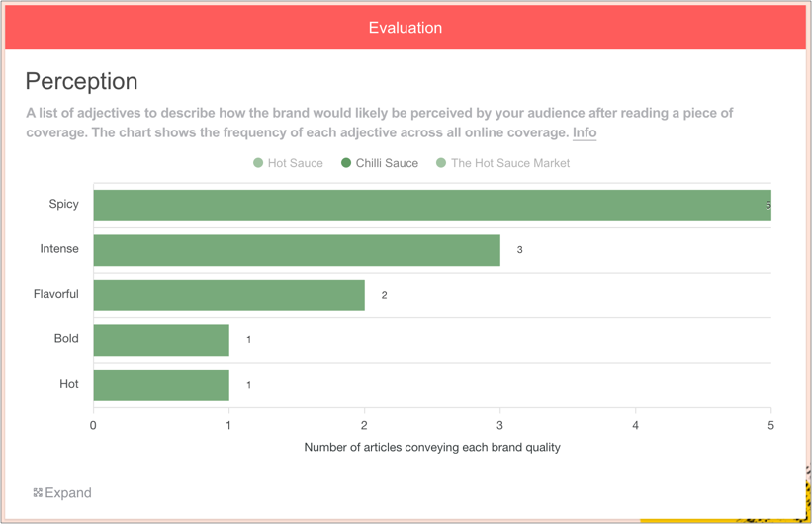Click the value label 3 beside the Intense bar
Image resolution: width=812 pixels, height=524 pixels.
tap(519, 250)
